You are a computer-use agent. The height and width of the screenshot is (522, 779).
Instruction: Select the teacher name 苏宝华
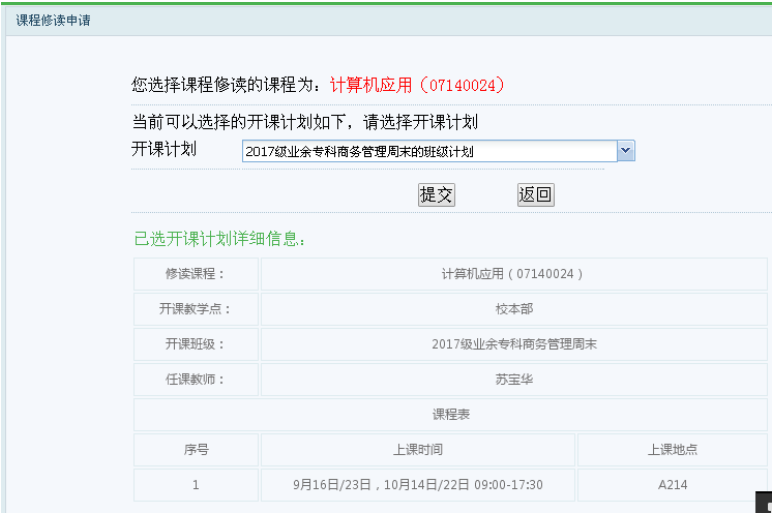point(513,379)
